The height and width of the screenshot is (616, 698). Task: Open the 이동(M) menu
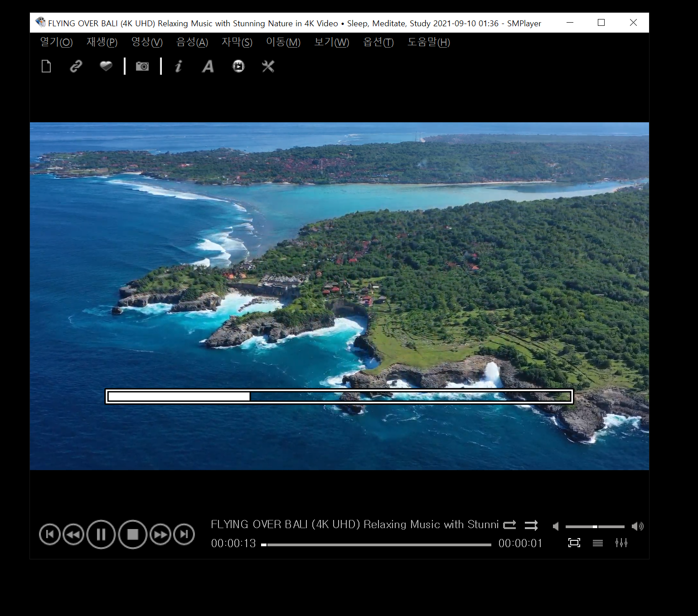click(x=283, y=42)
